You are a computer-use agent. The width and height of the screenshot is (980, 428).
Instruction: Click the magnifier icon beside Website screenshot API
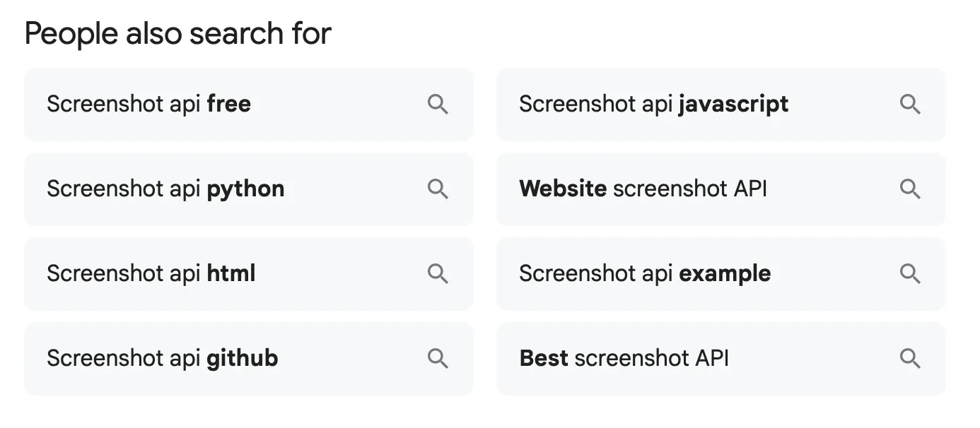pyautogui.click(x=910, y=189)
